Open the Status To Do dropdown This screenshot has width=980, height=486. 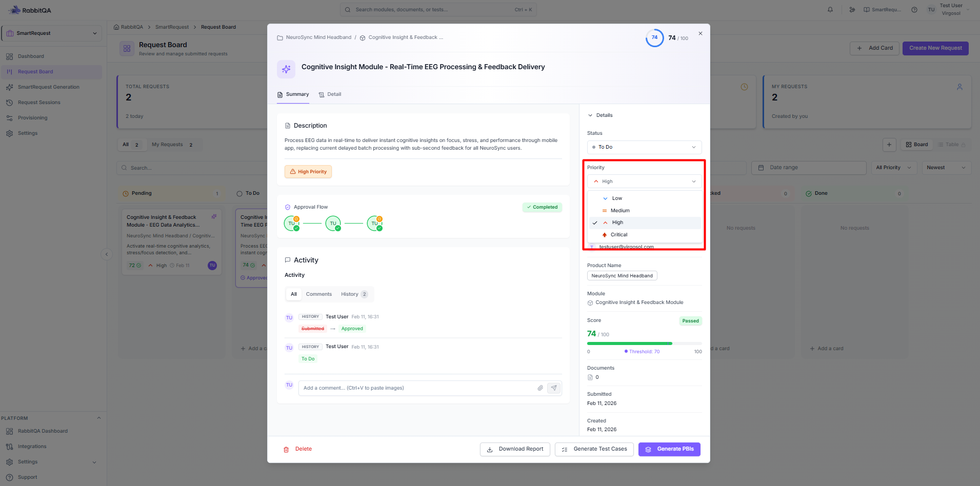pos(644,147)
